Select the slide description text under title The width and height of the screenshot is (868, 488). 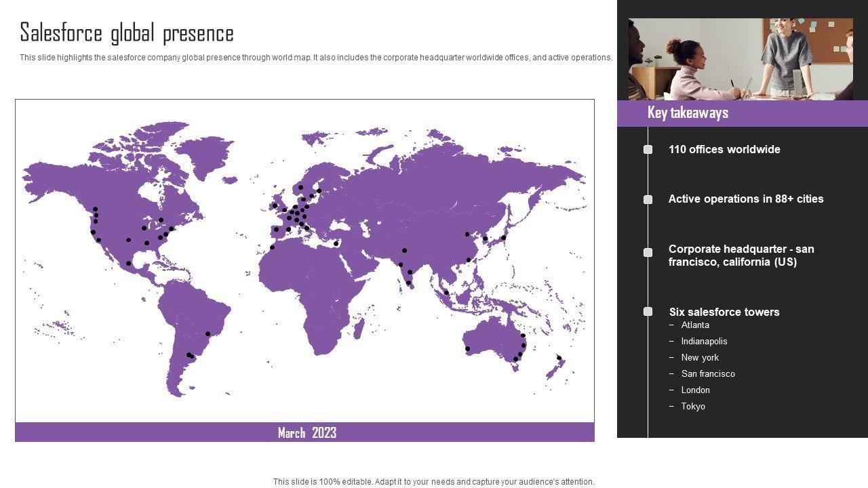click(315, 58)
